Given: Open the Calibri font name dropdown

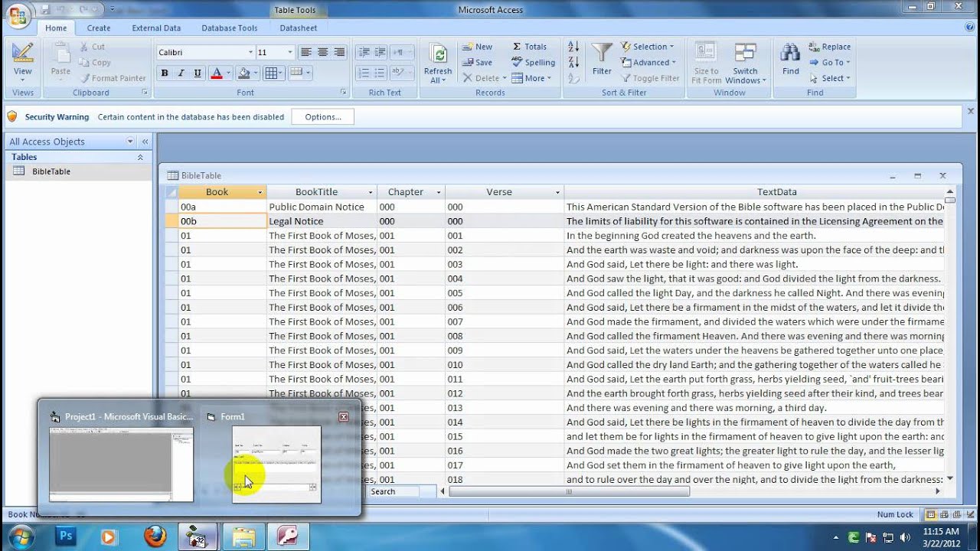Looking at the screenshot, I should [x=250, y=52].
